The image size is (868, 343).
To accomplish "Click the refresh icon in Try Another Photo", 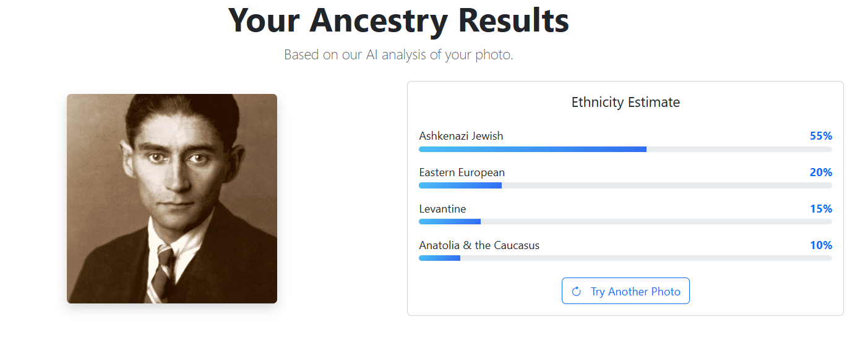I will pos(577,292).
